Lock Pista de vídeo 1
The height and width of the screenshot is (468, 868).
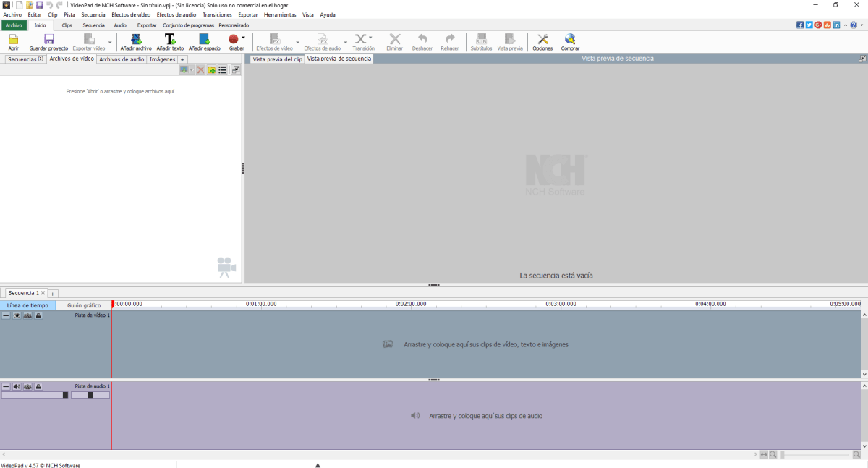[x=38, y=315]
